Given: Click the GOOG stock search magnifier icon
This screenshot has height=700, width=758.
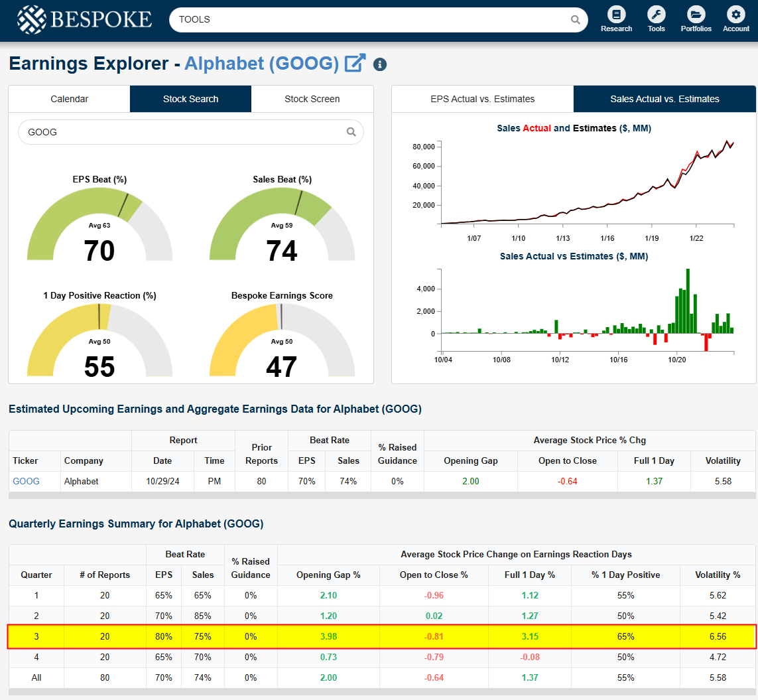Looking at the screenshot, I should [x=351, y=132].
